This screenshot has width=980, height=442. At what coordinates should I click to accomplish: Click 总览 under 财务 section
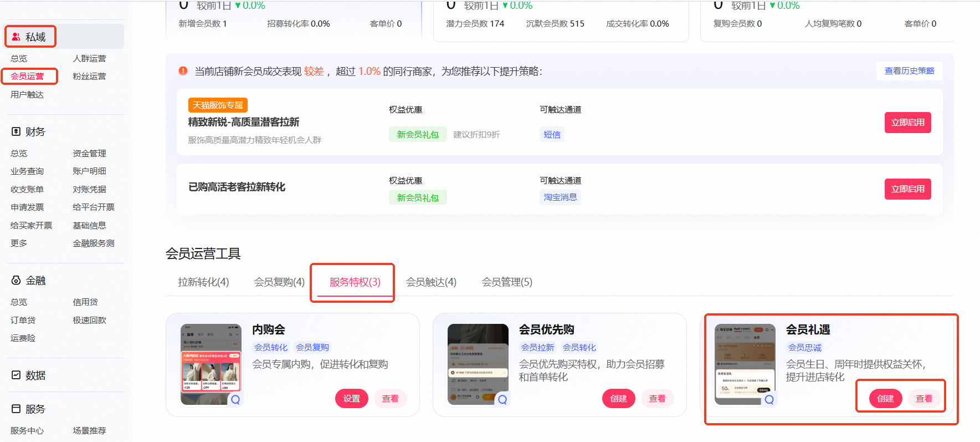pyautogui.click(x=19, y=154)
